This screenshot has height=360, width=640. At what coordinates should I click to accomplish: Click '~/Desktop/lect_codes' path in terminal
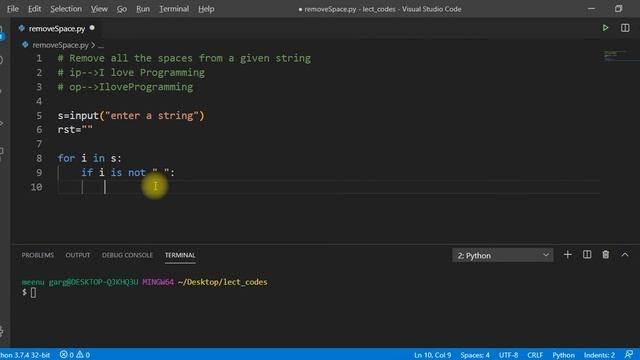coord(222,282)
